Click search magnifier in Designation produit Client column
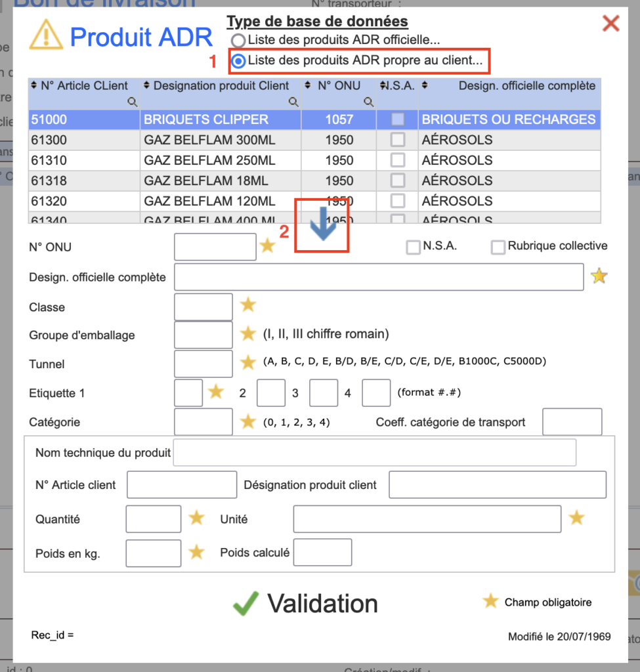Screen dimensions: 640x672 293,102
